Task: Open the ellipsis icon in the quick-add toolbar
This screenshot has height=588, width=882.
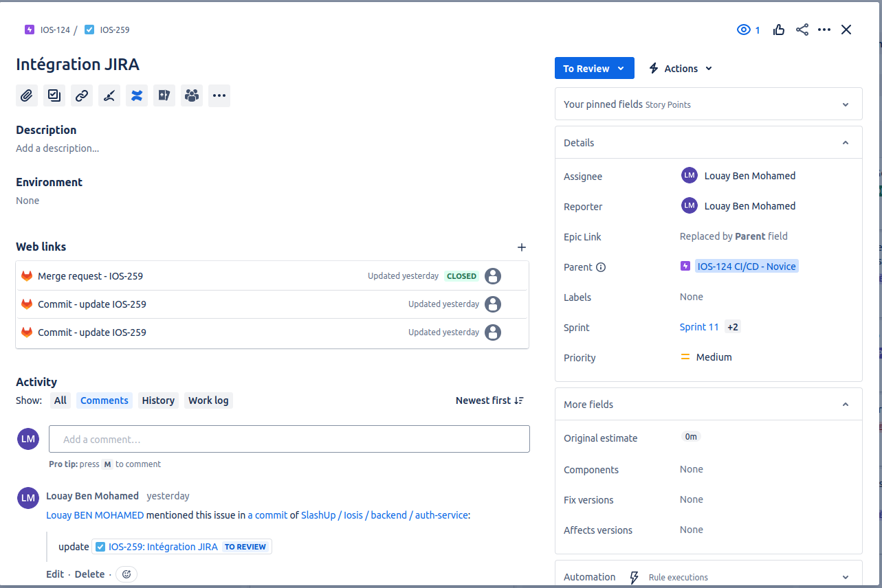Action: pos(219,95)
